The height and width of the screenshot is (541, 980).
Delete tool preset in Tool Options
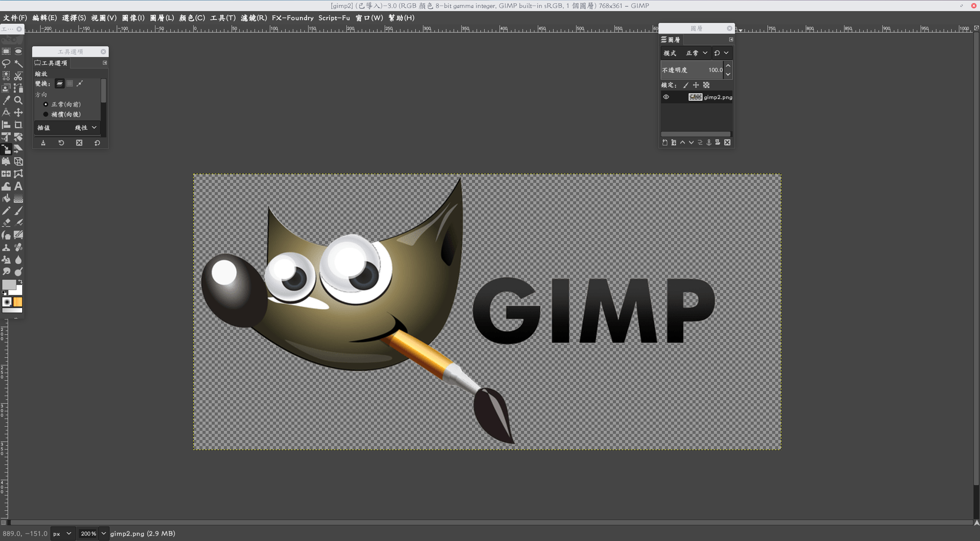coord(79,143)
